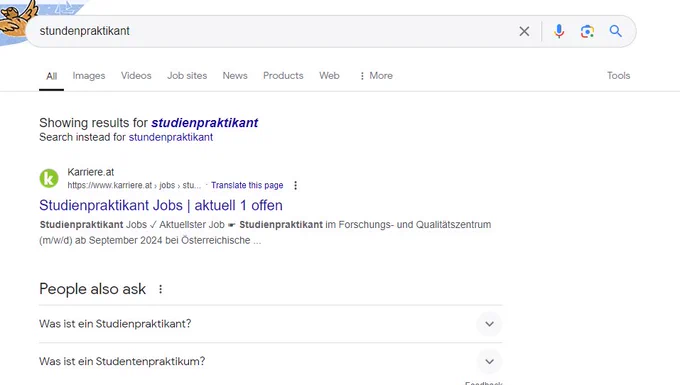The width and height of the screenshot is (680, 385).
Task: Open the People also ask options menu
Action: point(160,289)
